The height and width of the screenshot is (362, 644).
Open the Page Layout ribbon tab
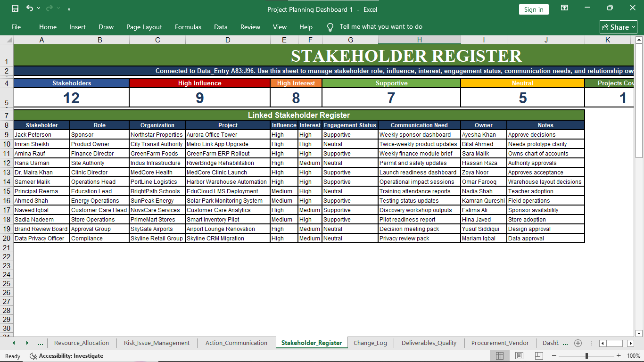tap(144, 27)
